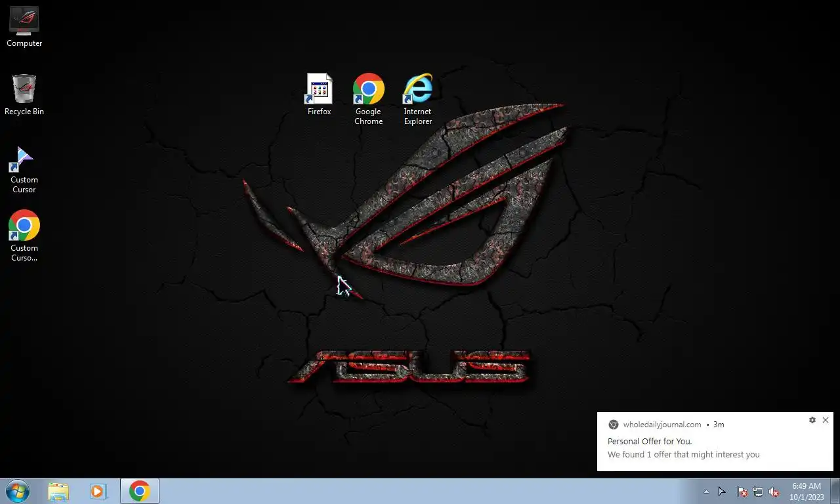840x504 pixels.
Task: Select the Custom Cursor shortcut with arrow icon
Action: coord(24,169)
